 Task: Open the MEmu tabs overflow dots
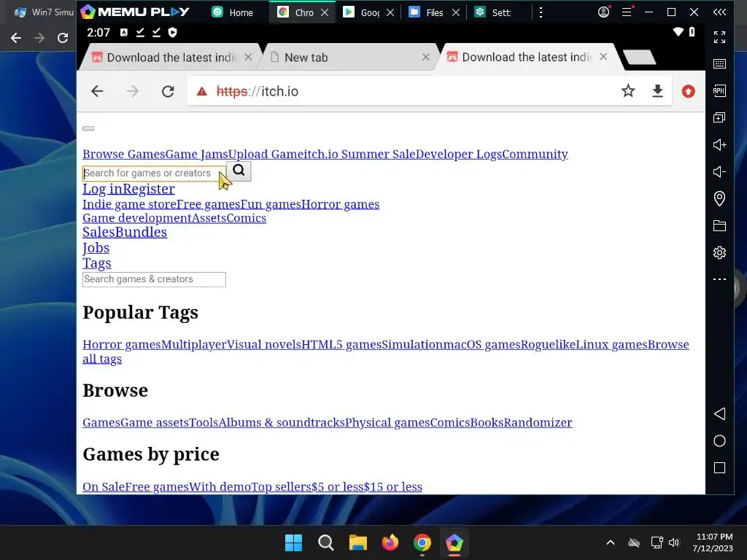[x=541, y=12]
